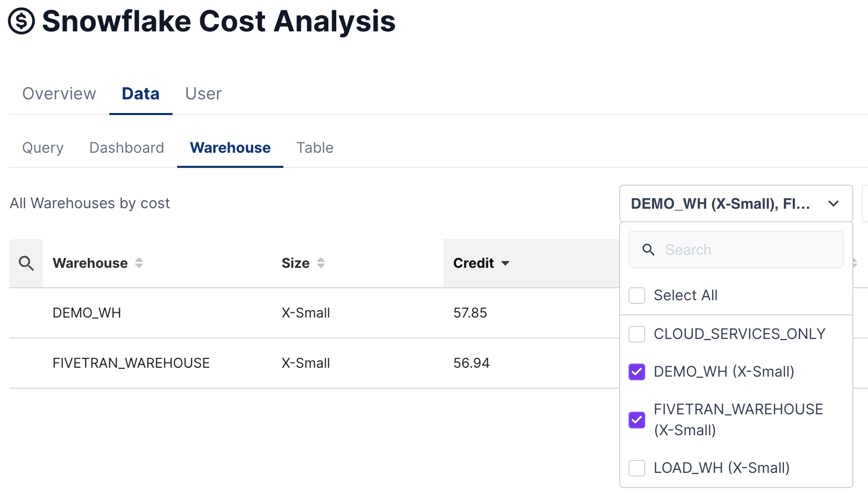Uncheck FIVETRAN_WAREHOUSE (X-Small) option
The image size is (868, 498).
[x=637, y=420]
